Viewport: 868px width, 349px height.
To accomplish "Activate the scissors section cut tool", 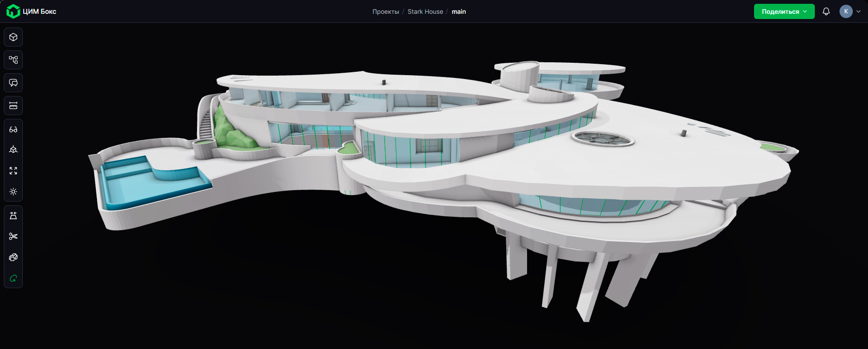I will [x=13, y=236].
